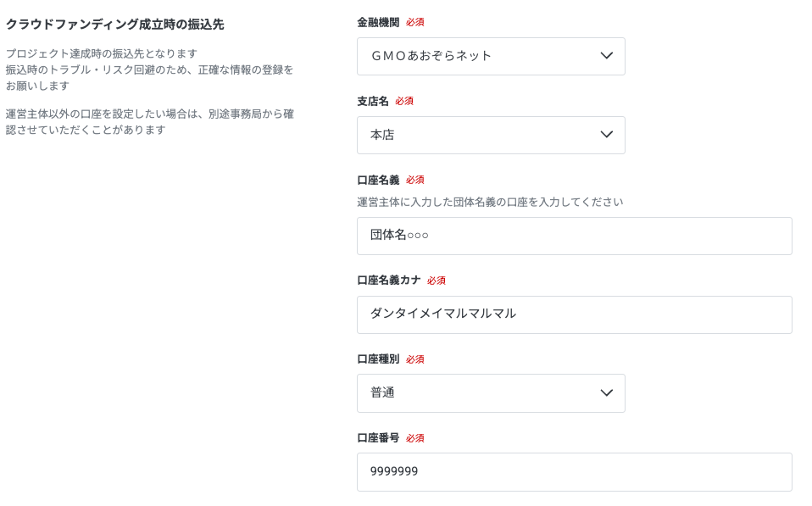Image resolution: width=812 pixels, height=506 pixels.
Task: Click the 口座種別 field label
Action: 378,359
